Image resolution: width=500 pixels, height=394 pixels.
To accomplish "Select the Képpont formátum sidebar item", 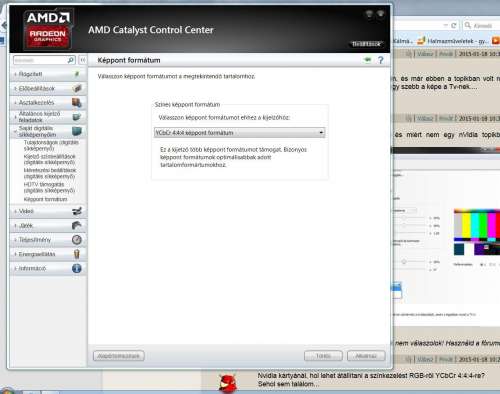I will coord(46,199).
